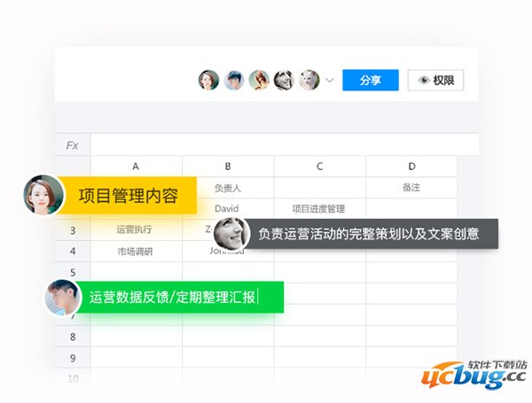Select column A header
Image resolution: width=532 pixels, height=403 pixels.
coord(136,166)
